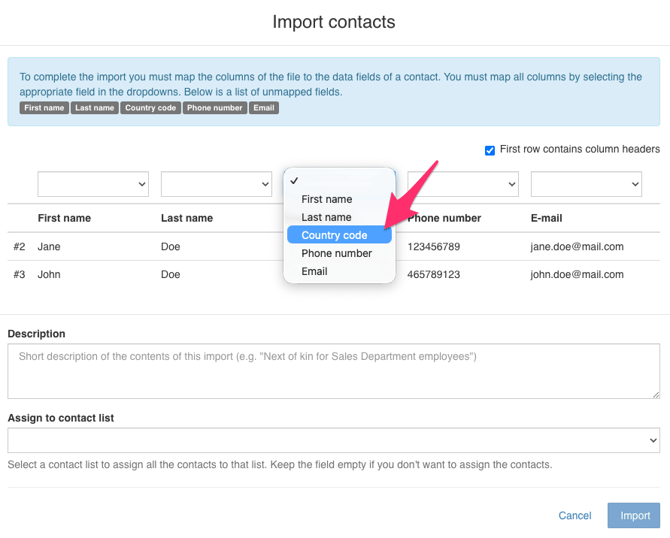
Task: Open the second column mapping dropdown
Action: [x=216, y=184]
